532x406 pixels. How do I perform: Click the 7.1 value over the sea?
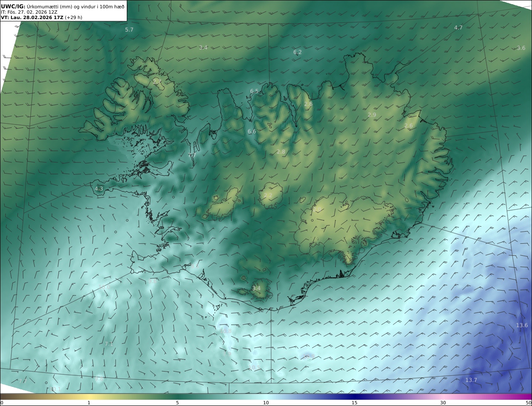tap(109, 344)
